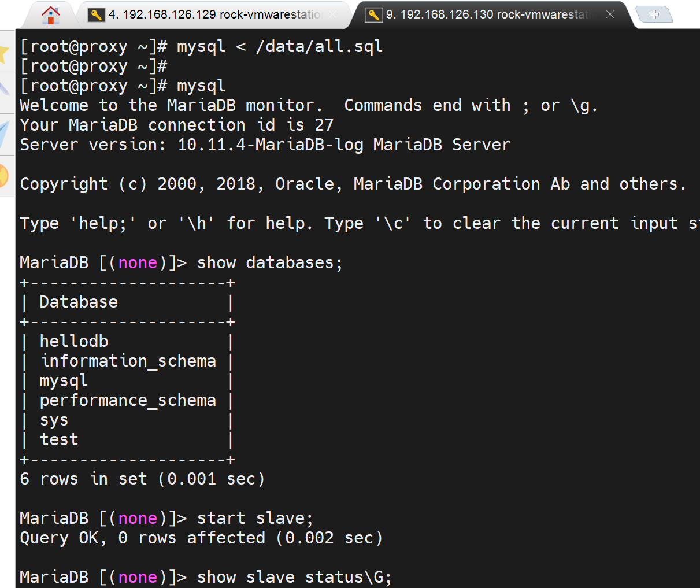Click key icon on 192.168.126.130 tab

[374, 15]
